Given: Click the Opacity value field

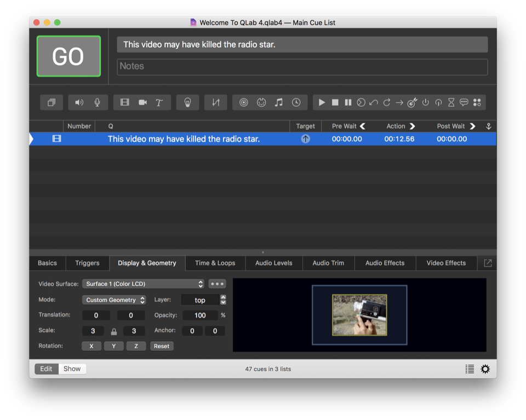Looking at the screenshot, I should pos(200,315).
